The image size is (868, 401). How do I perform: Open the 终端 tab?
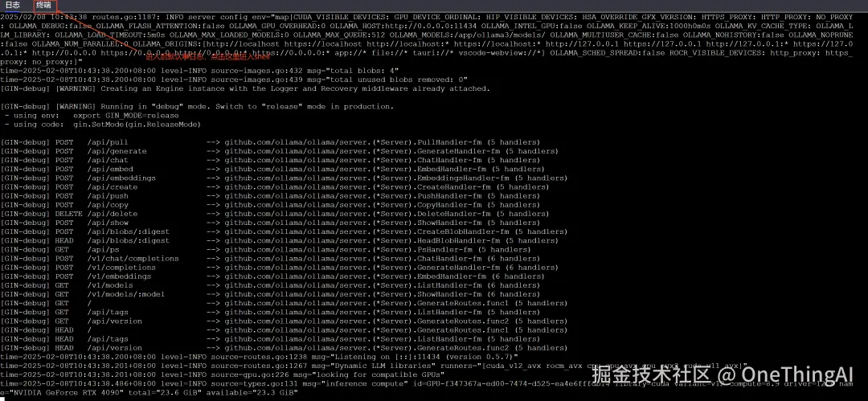tap(44, 5)
